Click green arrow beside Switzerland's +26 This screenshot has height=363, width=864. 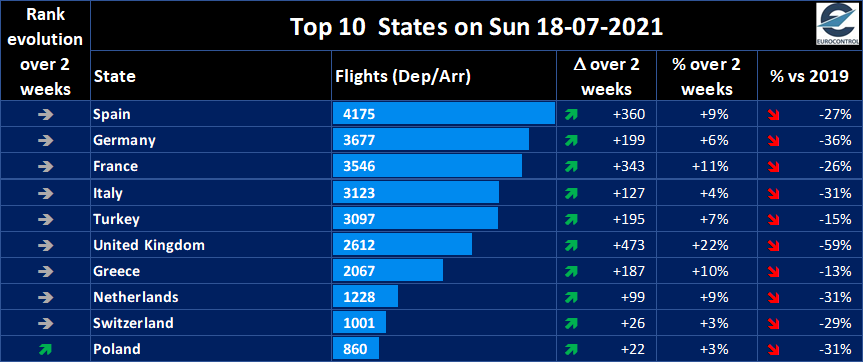[571, 323]
